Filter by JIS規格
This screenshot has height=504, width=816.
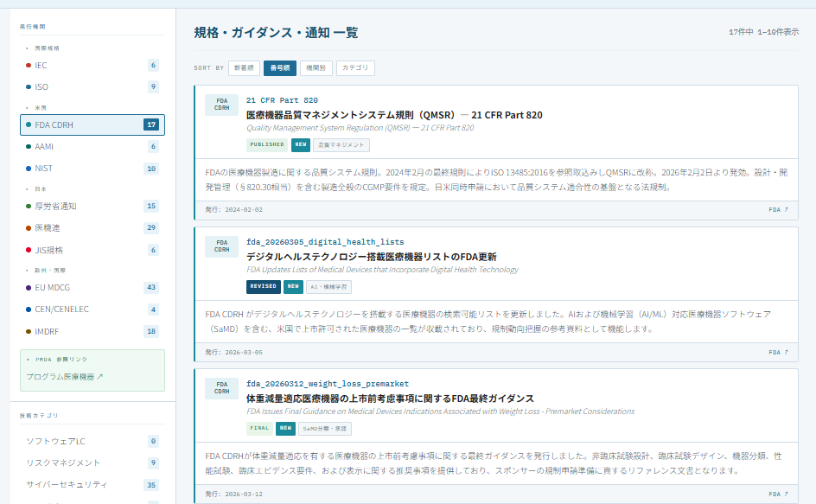[x=92, y=251]
